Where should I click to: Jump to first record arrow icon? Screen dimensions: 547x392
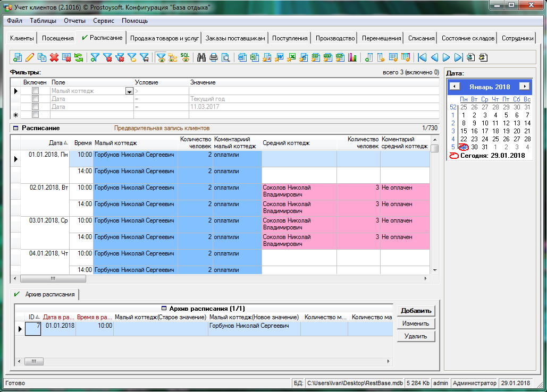tap(422, 57)
